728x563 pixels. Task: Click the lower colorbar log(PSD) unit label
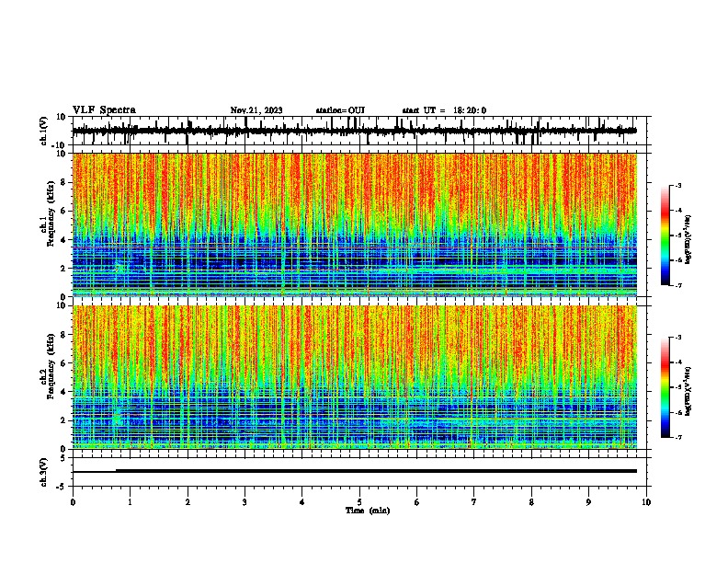click(688, 391)
